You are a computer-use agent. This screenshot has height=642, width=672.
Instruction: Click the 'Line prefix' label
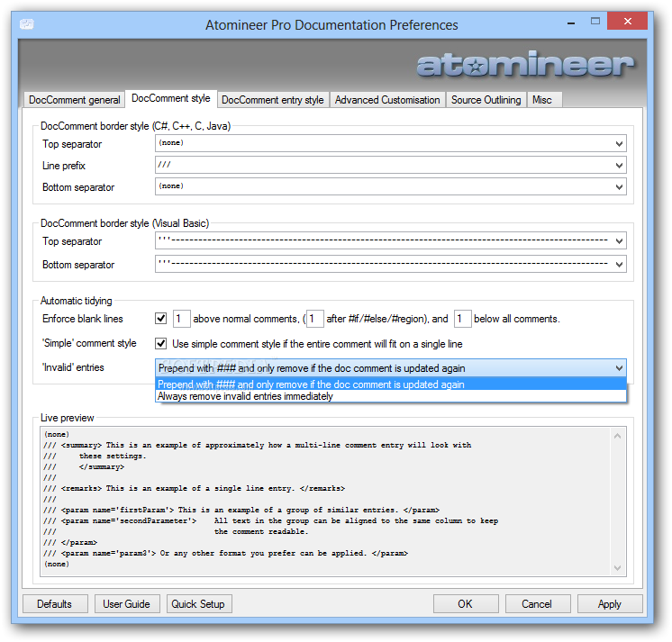coord(64,166)
